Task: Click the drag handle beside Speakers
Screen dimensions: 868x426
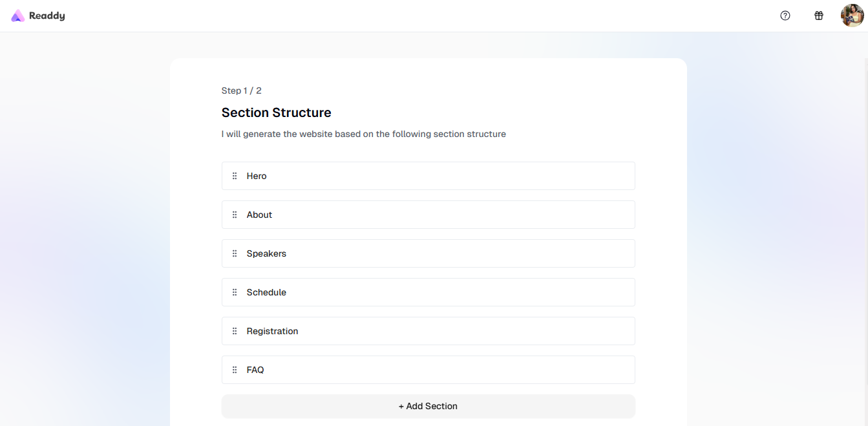Action: pyautogui.click(x=235, y=253)
